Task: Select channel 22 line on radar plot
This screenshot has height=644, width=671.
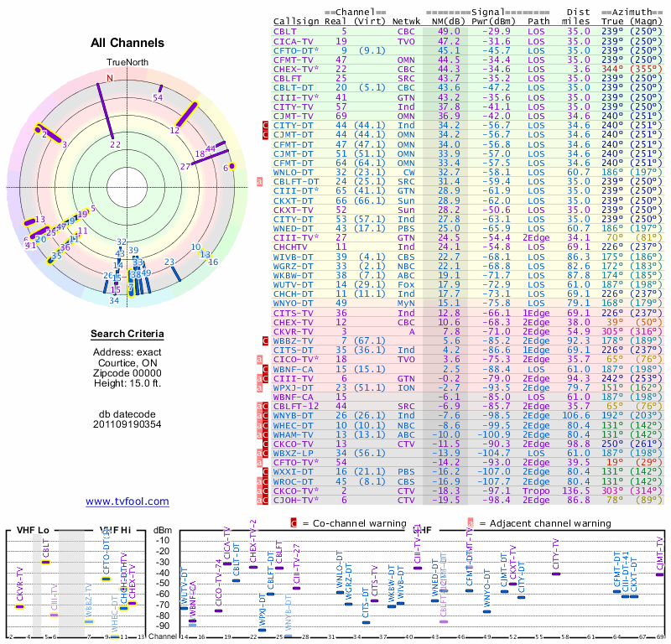Action: (x=106, y=112)
